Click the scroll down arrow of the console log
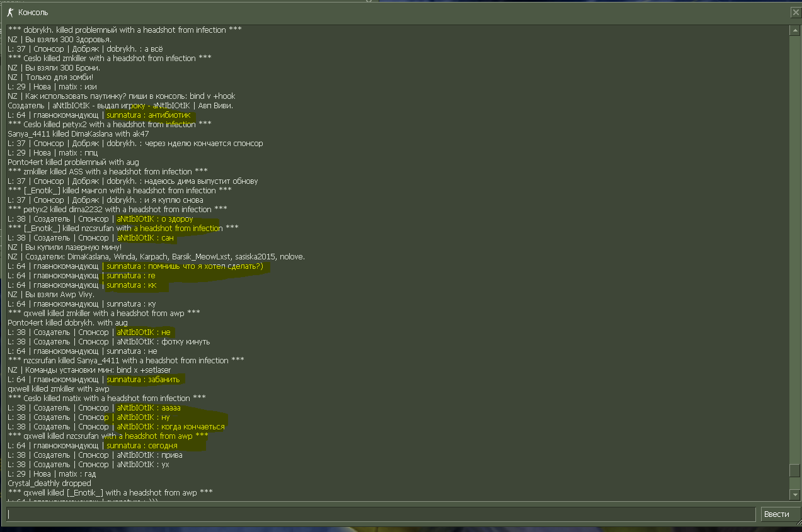The height and width of the screenshot is (532, 802). pos(794,494)
